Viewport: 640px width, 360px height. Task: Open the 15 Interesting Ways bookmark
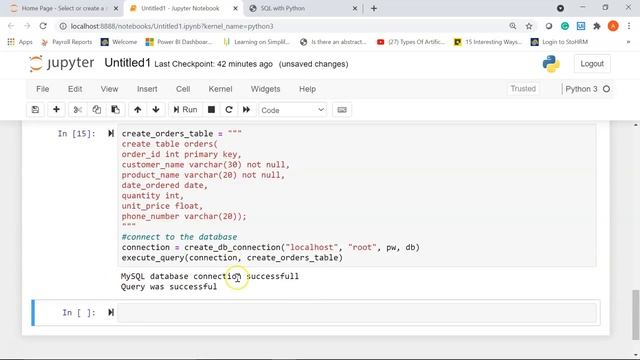coord(488,42)
